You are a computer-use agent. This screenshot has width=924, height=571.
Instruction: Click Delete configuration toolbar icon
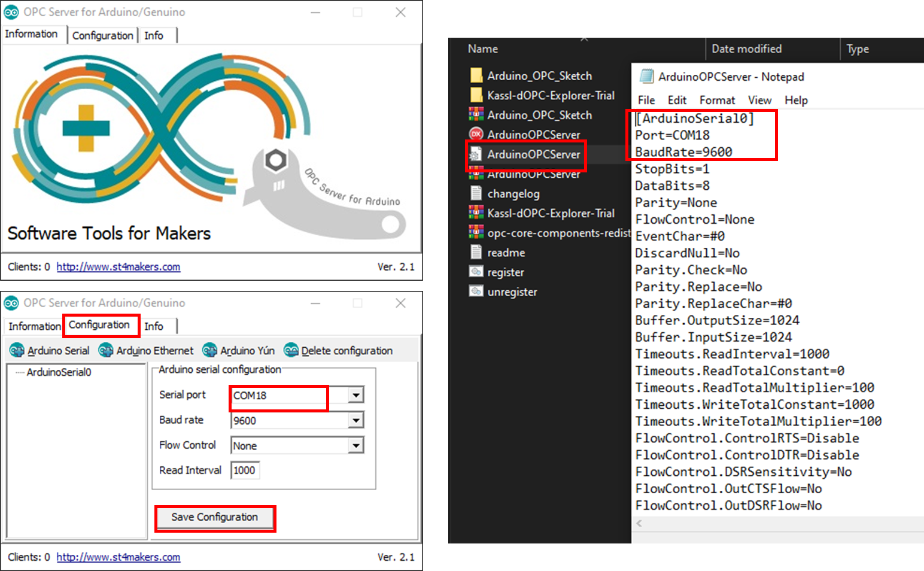tap(291, 350)
